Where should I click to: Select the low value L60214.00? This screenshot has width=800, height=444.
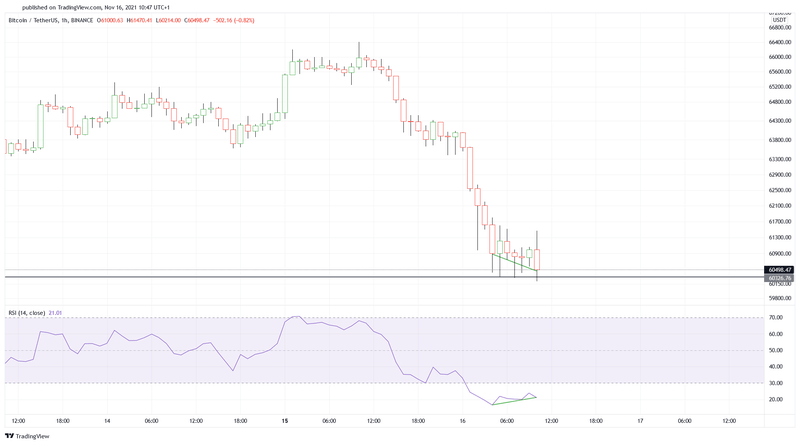click(x=168, y=20)
